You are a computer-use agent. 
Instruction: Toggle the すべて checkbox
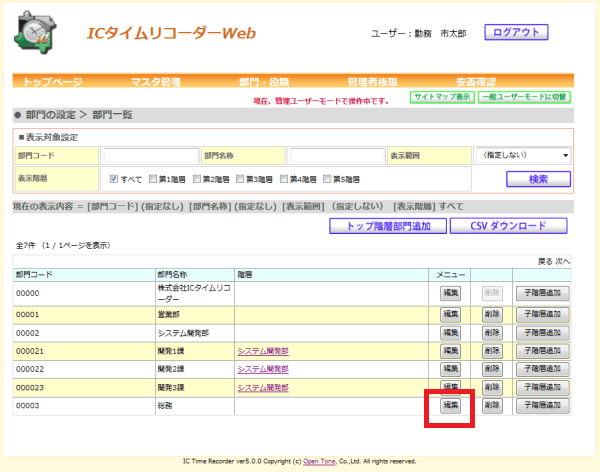point(113,179)
